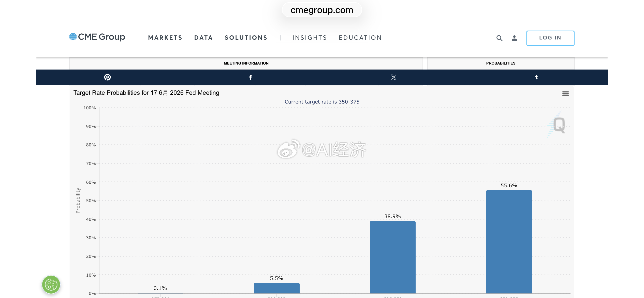The height and width of the screenshot is (298, 644).
Task: Click the LOG IN button
Action: point(550,38)
